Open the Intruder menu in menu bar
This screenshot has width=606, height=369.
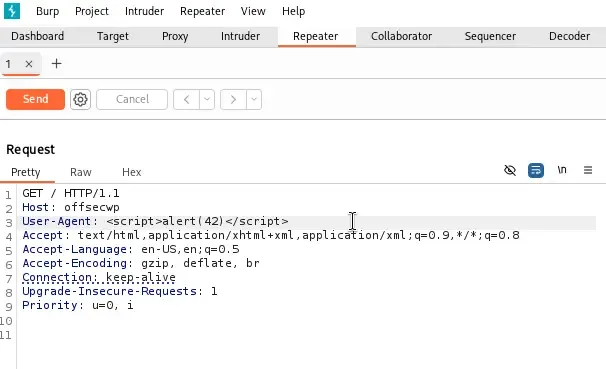click(144, 11)
